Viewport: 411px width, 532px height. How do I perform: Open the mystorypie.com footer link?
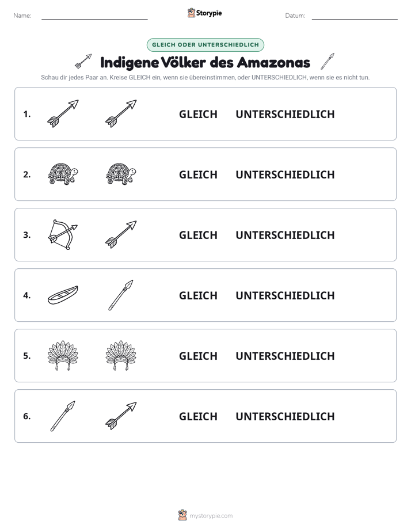[205, 515]
